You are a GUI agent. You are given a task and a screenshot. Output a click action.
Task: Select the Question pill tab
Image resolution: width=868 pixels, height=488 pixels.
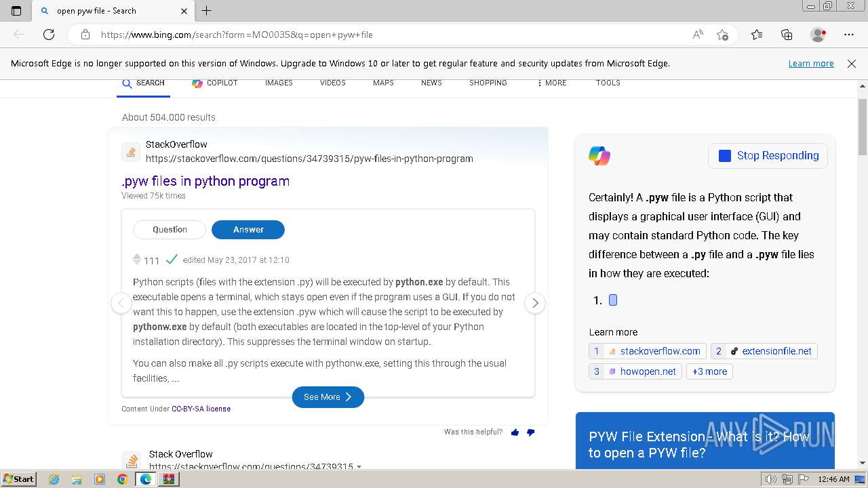pyautogui.click(x=170, y=230)
